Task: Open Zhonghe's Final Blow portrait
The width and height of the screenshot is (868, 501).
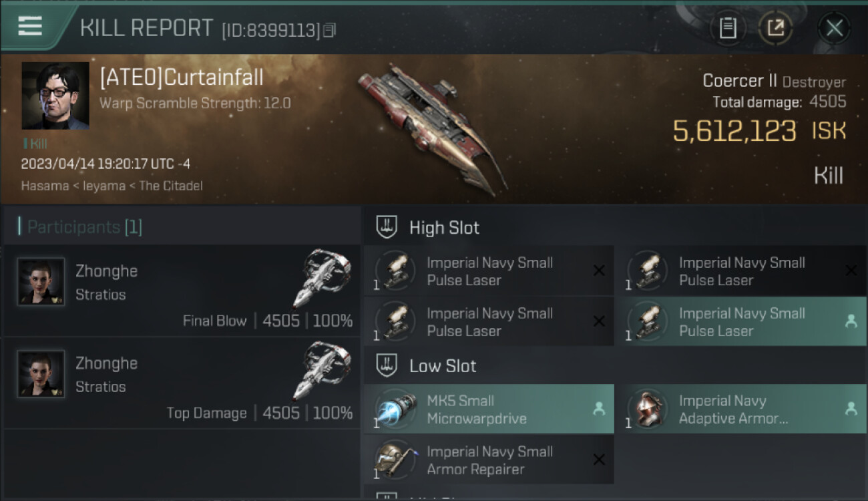Action: tap(41, 282)
